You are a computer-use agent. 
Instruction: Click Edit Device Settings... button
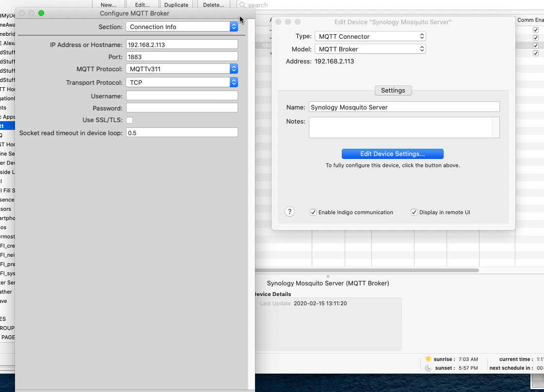[x=392, y=154]
